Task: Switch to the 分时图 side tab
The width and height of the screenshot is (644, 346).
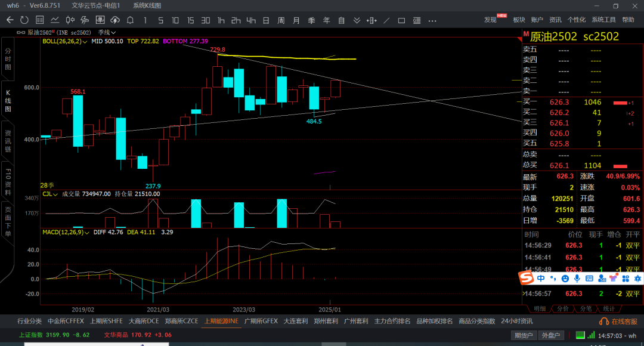Action: click(8, 59)
